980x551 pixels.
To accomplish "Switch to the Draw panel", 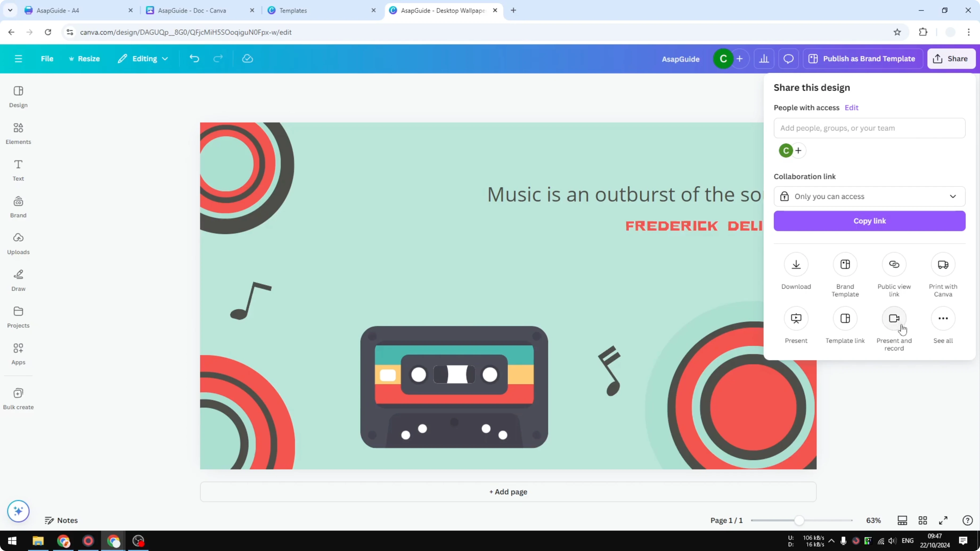I will point(18,280).
